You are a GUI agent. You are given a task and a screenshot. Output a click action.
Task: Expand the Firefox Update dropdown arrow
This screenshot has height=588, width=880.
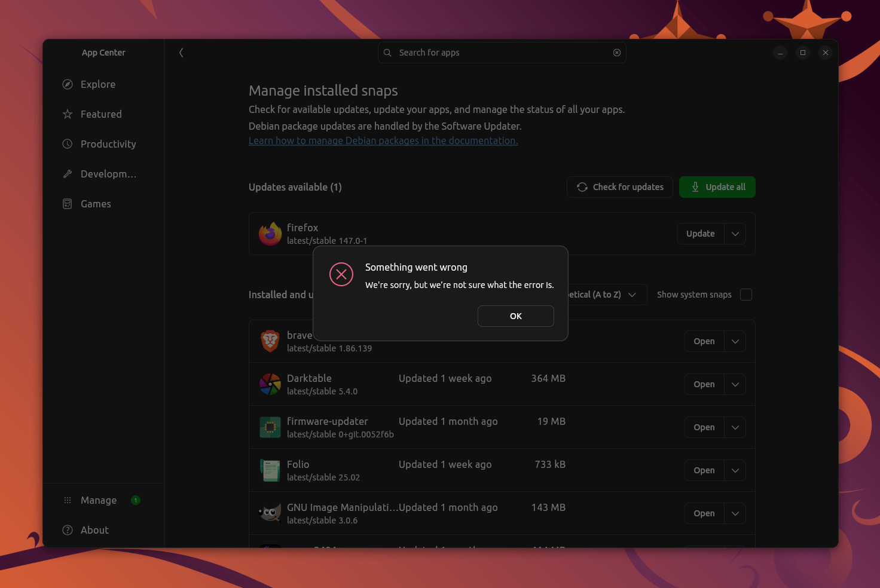pyautogui.click(x=735, y=234)
